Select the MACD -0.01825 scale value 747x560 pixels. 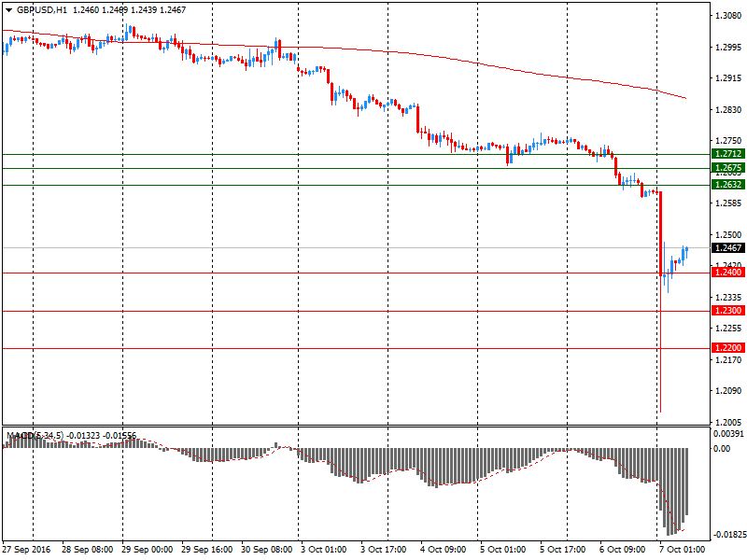729,535
